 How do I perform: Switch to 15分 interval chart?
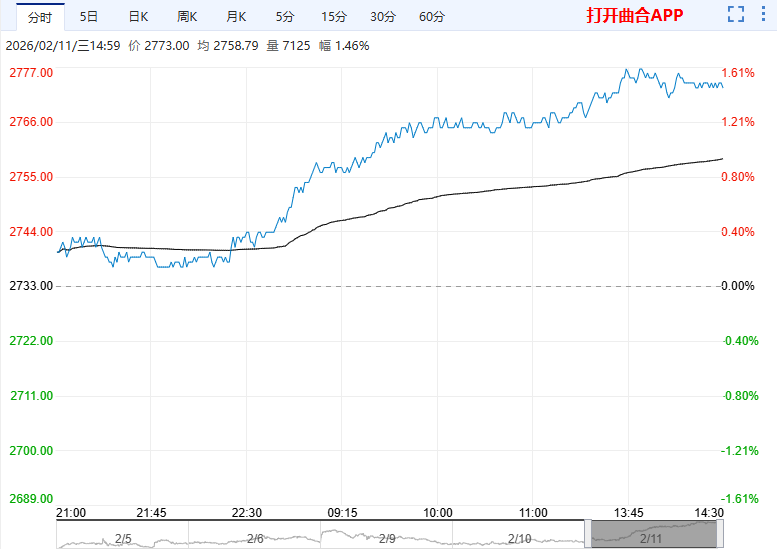[334, 17]
